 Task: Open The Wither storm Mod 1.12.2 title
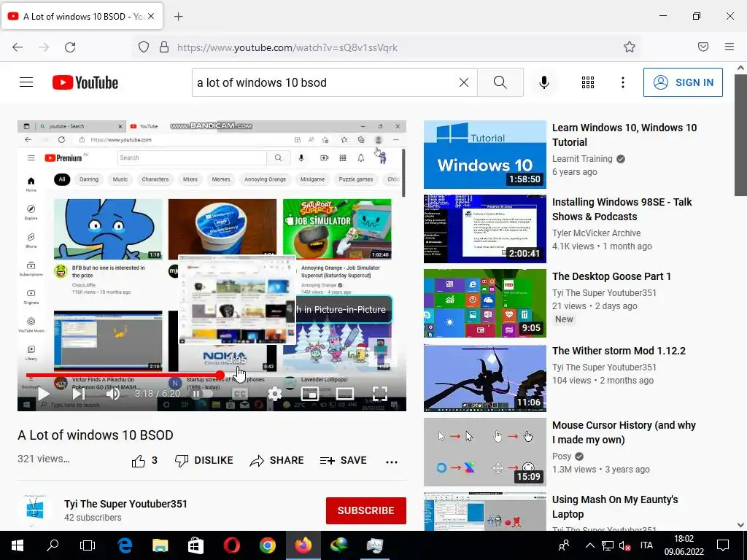[x=619, y=351]
